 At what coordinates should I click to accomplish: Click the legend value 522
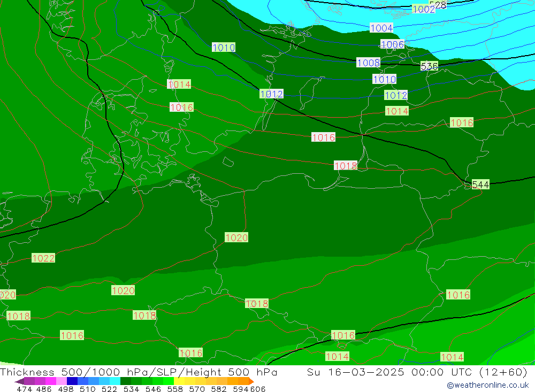[x=109, y=389]
